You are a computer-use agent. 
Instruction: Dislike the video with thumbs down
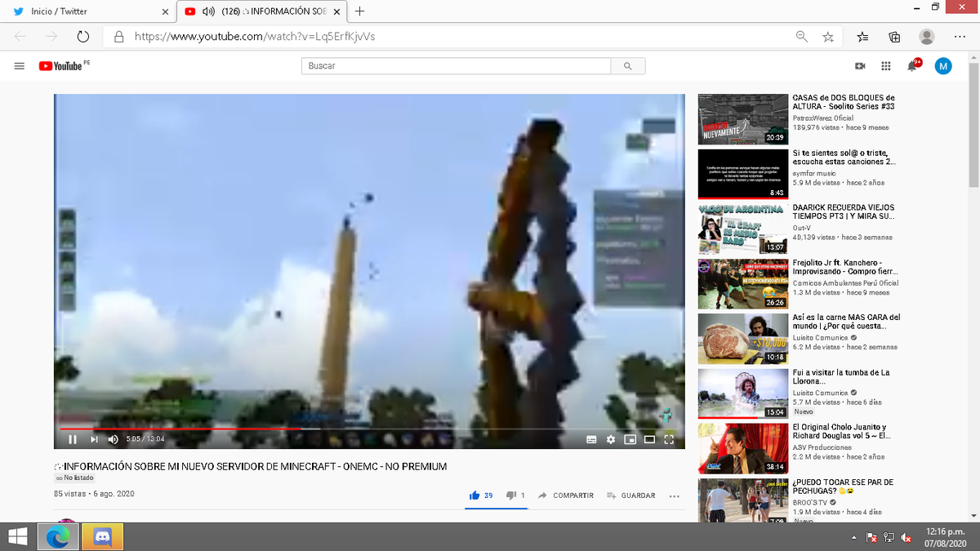pyautogui.click(x=515, y=495)
